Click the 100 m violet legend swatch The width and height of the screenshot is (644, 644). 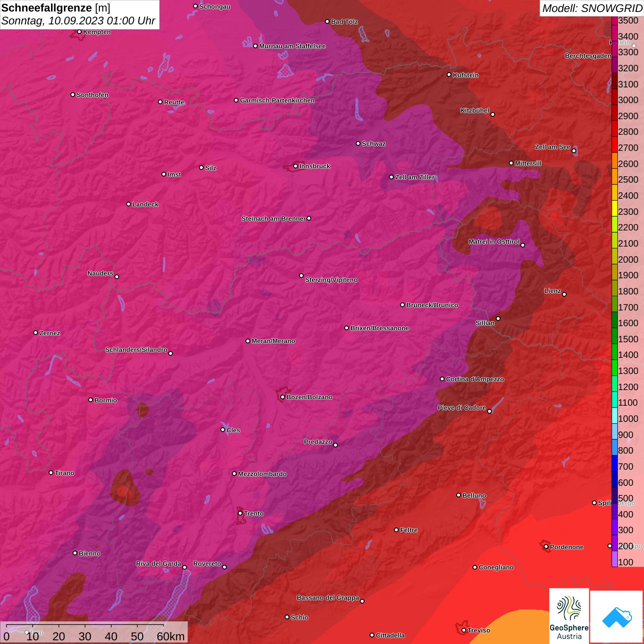click(614, 559)
